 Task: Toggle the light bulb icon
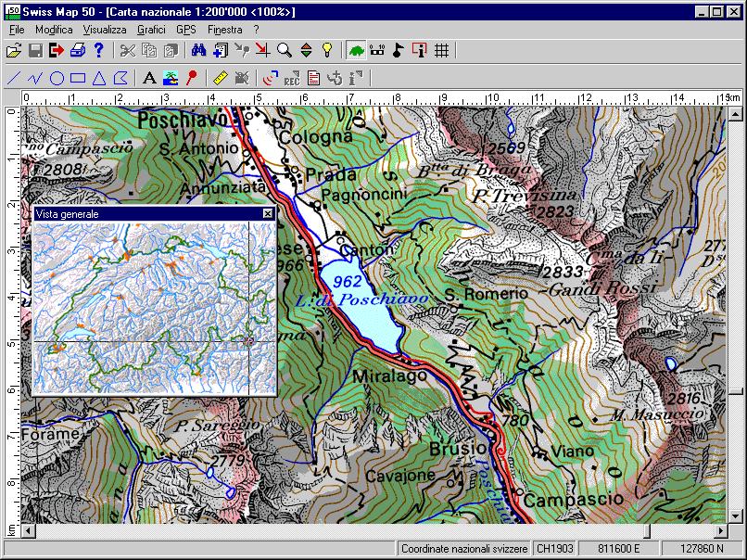(x=326, y=50)
